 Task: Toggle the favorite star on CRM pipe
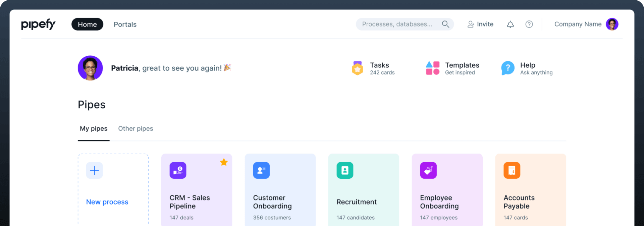click(224, 162)
